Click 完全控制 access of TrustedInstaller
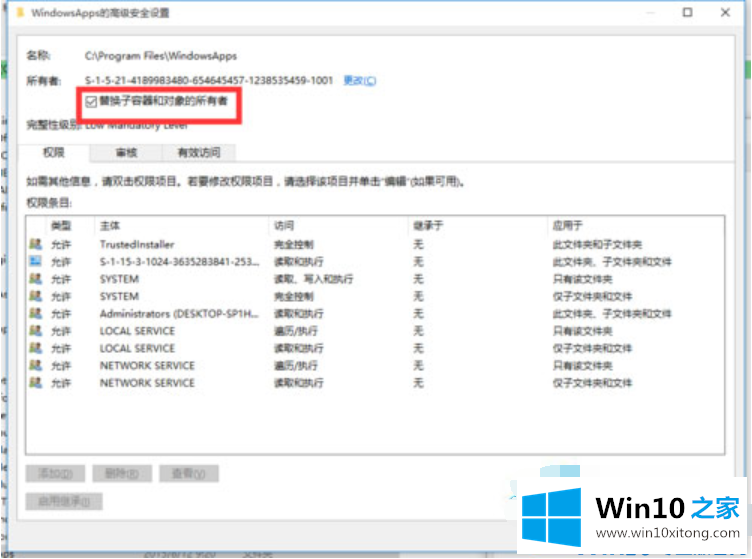This screenshot has height=559, width=752. (x=294, y=245)
